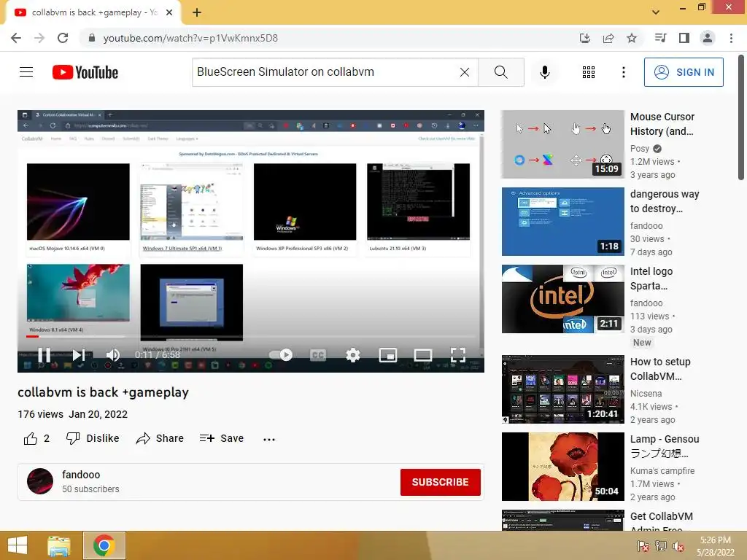This screenshot has width=747, height=560.
Task: Bookmark this tab star
Action: coord(631,38)
